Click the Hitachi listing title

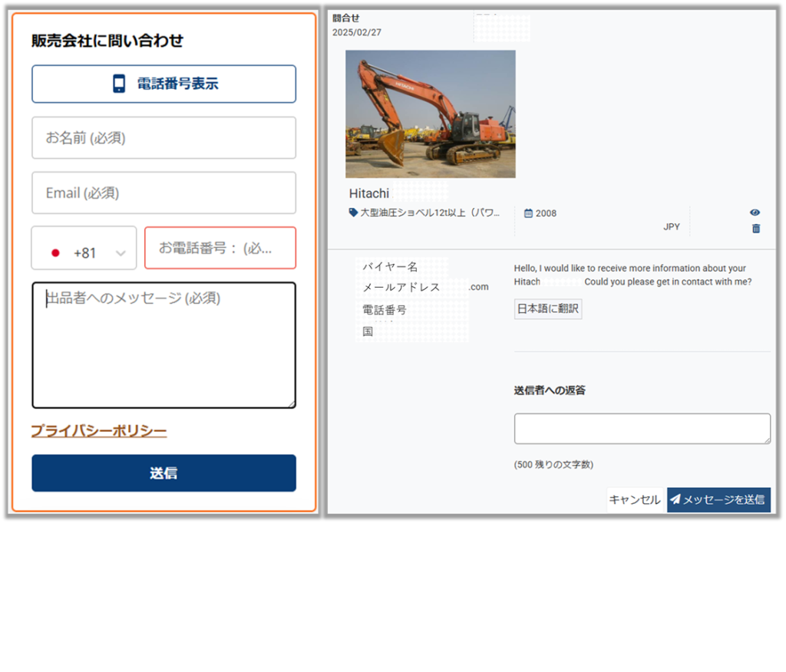tap(369, 193)
